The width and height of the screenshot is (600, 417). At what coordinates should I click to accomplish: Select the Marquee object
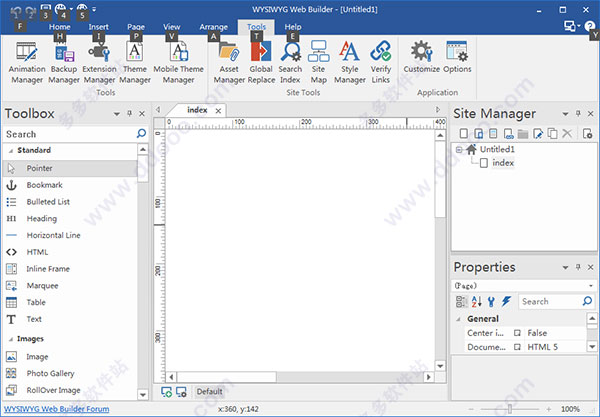click(70, 286)
